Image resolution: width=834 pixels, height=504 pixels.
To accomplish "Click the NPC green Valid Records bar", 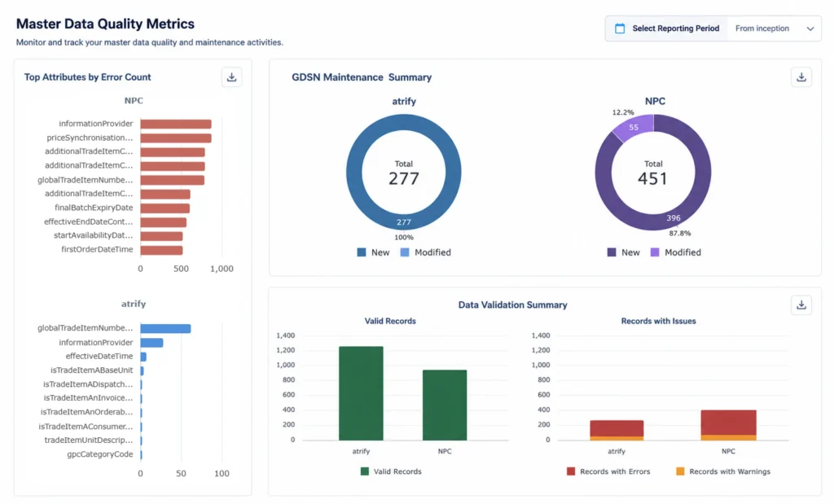I will click(445, 405).
